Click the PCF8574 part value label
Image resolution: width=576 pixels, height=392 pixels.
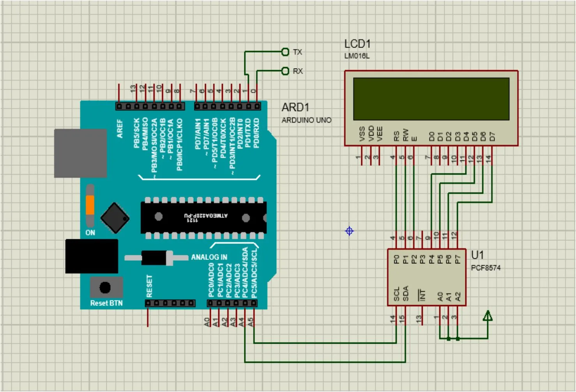pos(486,268)
